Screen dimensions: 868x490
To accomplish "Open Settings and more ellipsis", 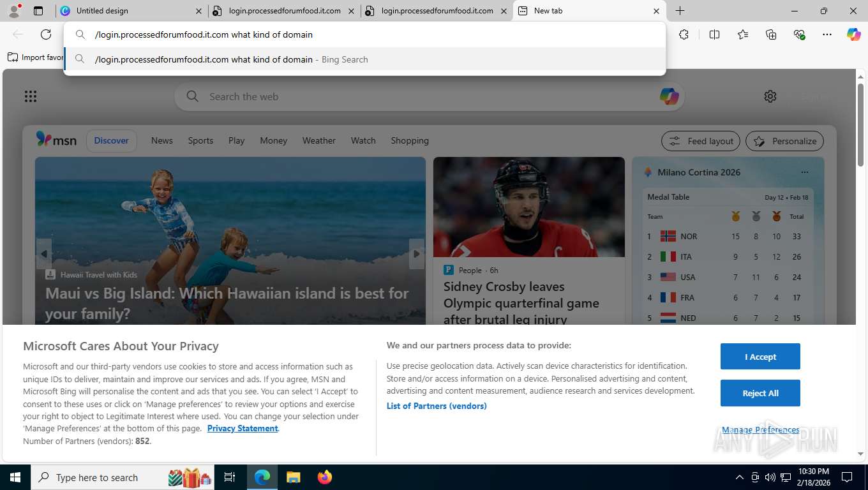I will pyautogui.click(x=827, y=34).
